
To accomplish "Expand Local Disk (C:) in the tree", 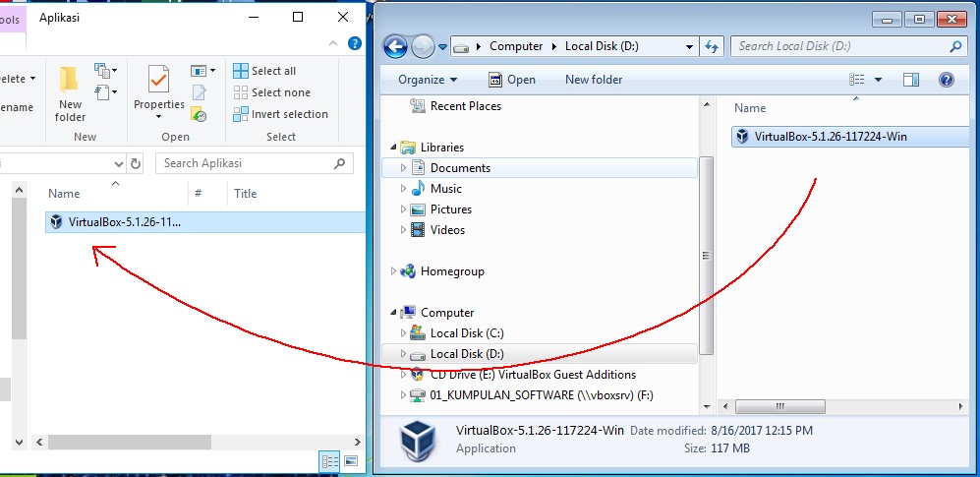I will (x=403, y=333).
